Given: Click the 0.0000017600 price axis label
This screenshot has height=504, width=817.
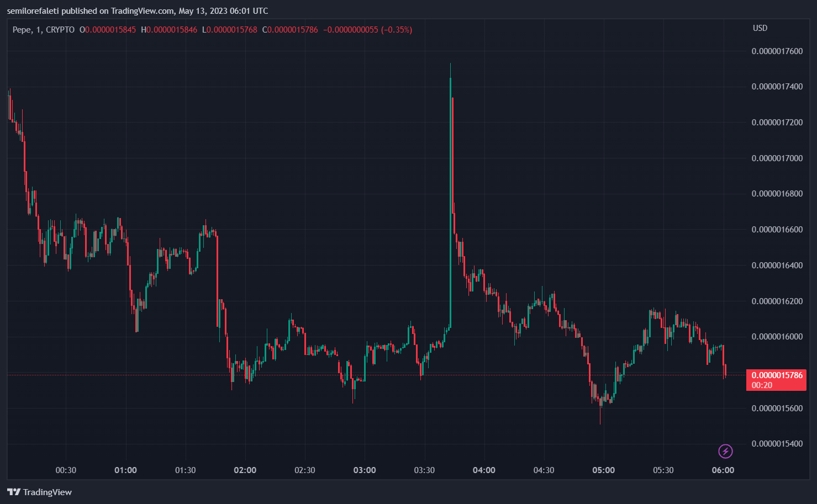Looking at the screenshot, I should coord(777,51).
